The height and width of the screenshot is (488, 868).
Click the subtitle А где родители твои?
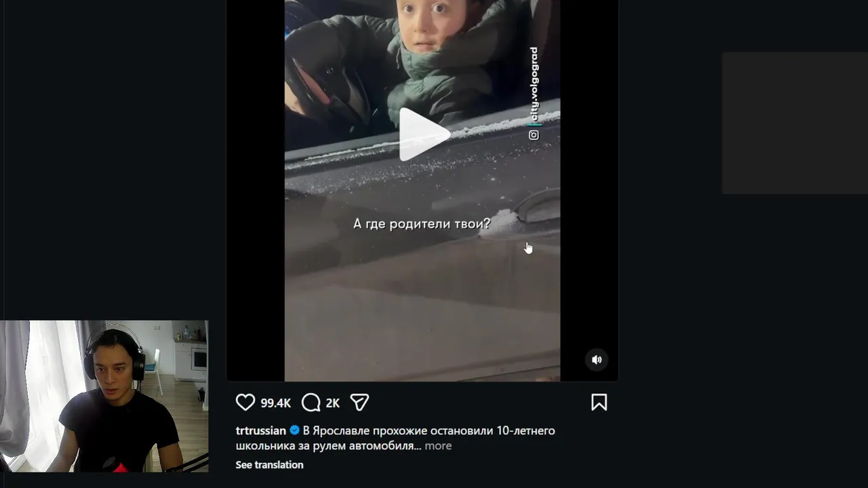point(422,224)
